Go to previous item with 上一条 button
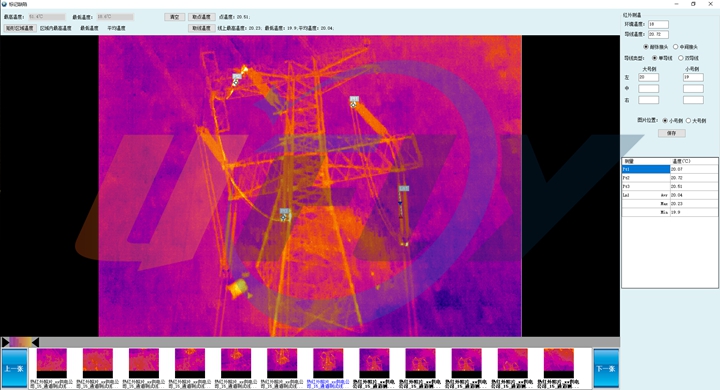The height and width of the screenshot is (390, 720). coord(14,368)
